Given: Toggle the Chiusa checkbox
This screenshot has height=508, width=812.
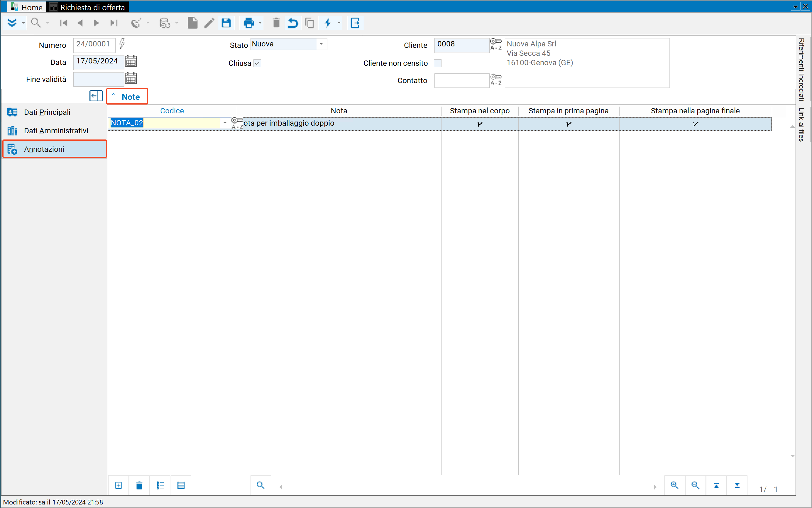Looking at the screenshot, I should (257, 63).
